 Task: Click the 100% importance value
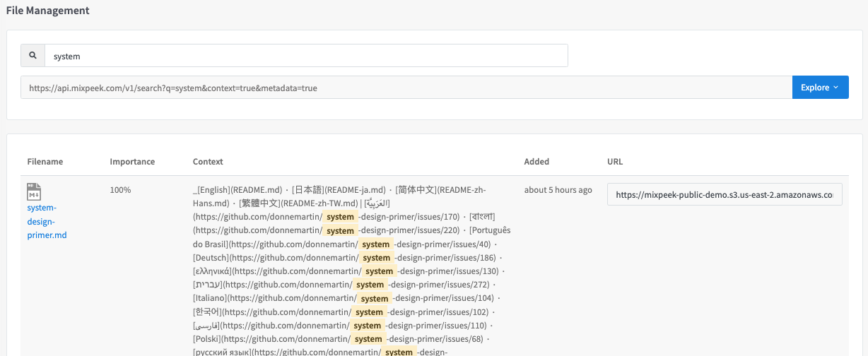pos(120,190)
